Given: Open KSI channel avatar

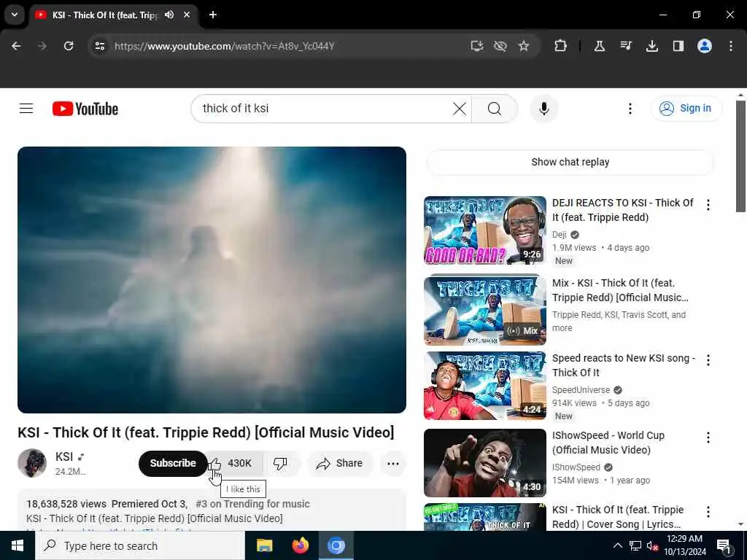Looking at the screenshot, I should 32,463.
